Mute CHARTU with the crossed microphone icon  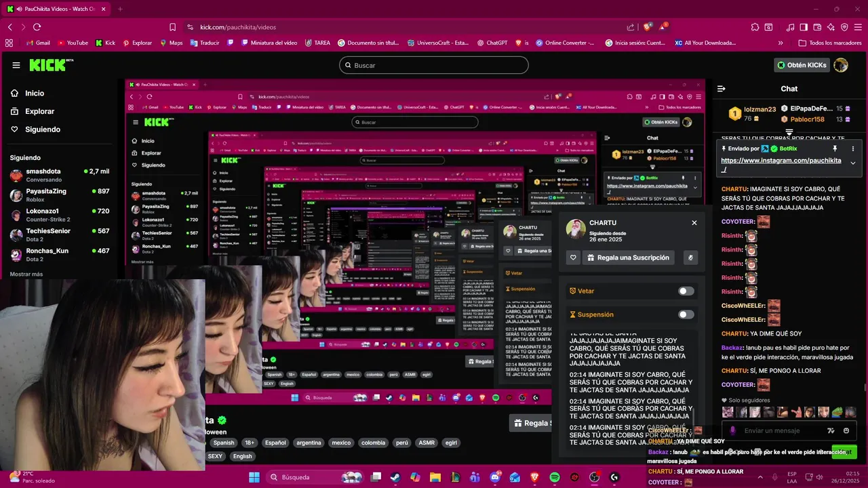(690, 258)
